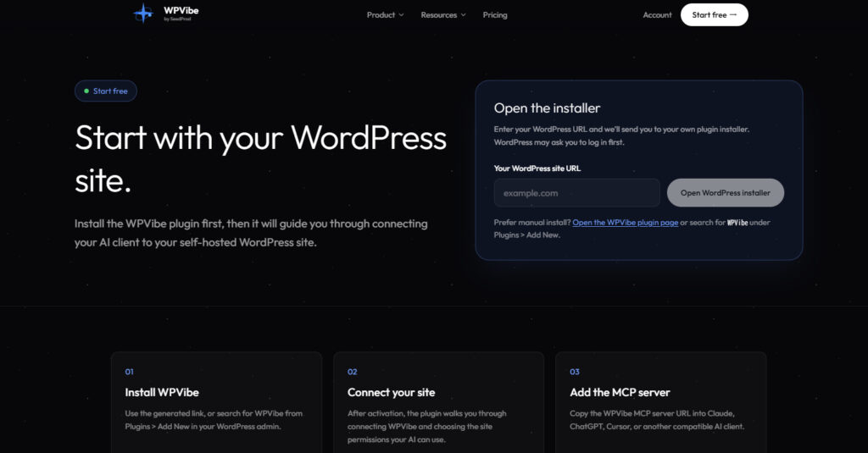Click 'Install the WPVibe plugin first' paragraph
This screenshot has height=453, width=868.
(251, 233)
